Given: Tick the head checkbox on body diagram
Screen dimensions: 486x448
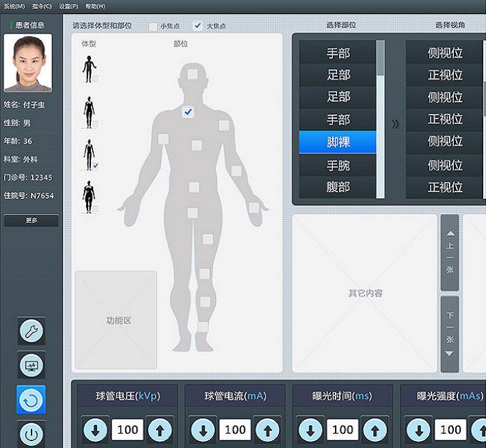Looking at the screenshot, I should [192, 74].
